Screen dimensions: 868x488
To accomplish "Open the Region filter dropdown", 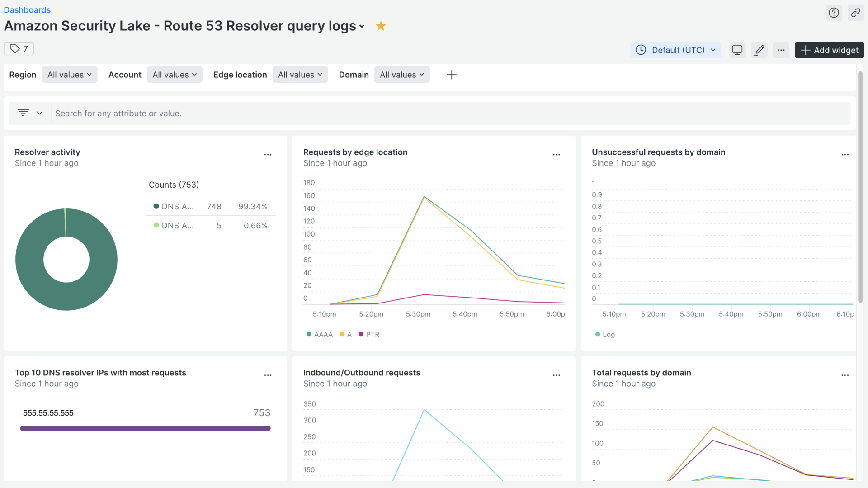I will [69, 75].
